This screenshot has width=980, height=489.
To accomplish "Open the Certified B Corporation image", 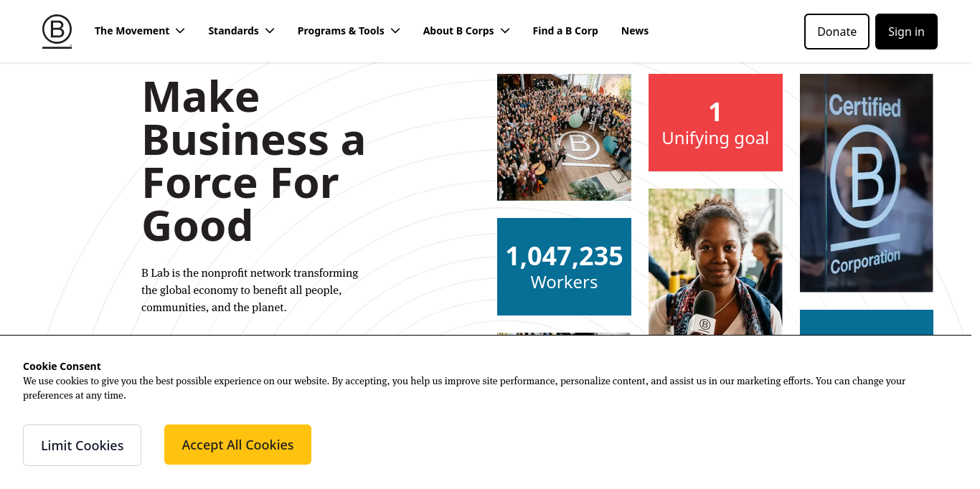I will (x=866, y=183).
